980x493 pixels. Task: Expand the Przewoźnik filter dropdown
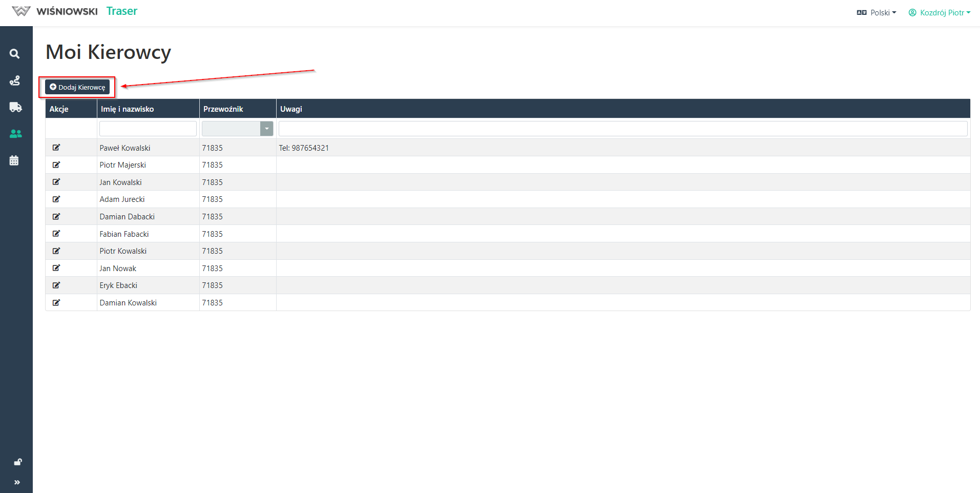click(266, 129)
